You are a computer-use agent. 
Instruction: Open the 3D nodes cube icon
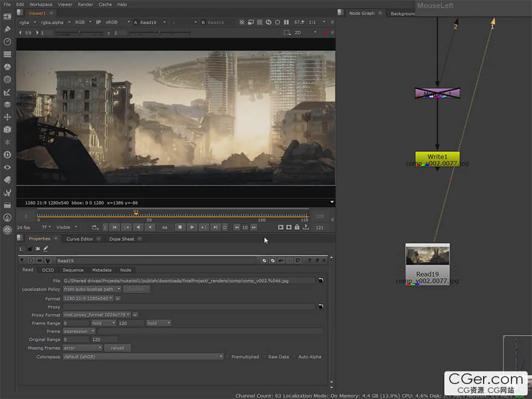tap(7, 129)
